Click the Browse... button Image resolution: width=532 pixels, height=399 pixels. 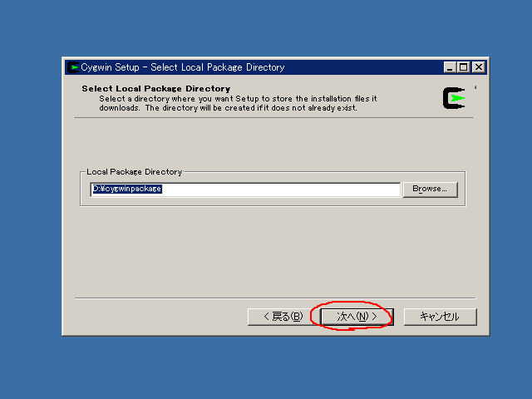(431, 189)
